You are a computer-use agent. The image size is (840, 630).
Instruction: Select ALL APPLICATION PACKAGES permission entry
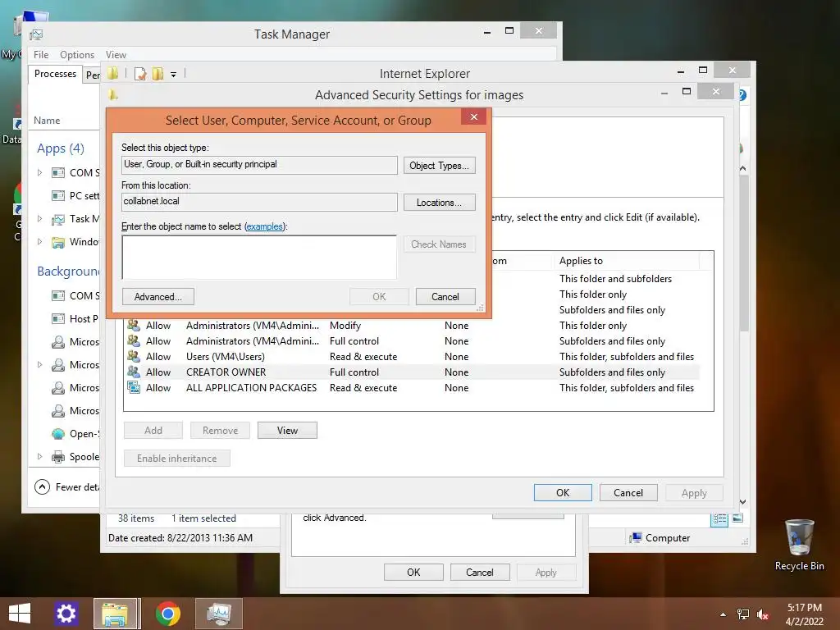tap(413, 388)
